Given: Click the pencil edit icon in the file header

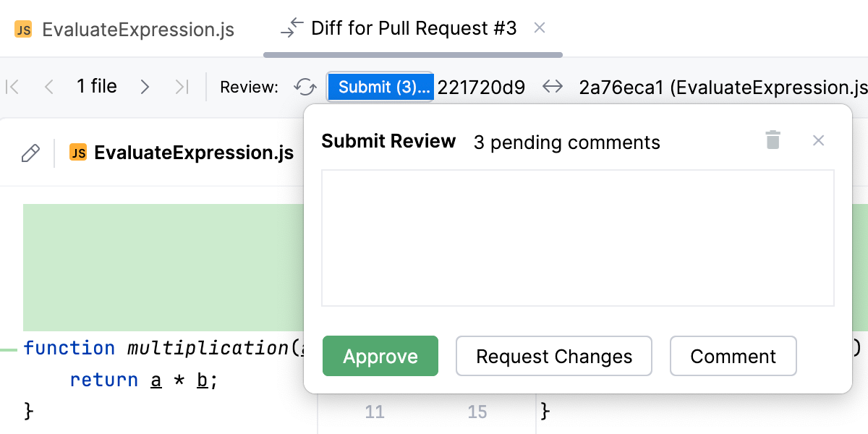Looking at the screenshot, I should coord(30,152).
